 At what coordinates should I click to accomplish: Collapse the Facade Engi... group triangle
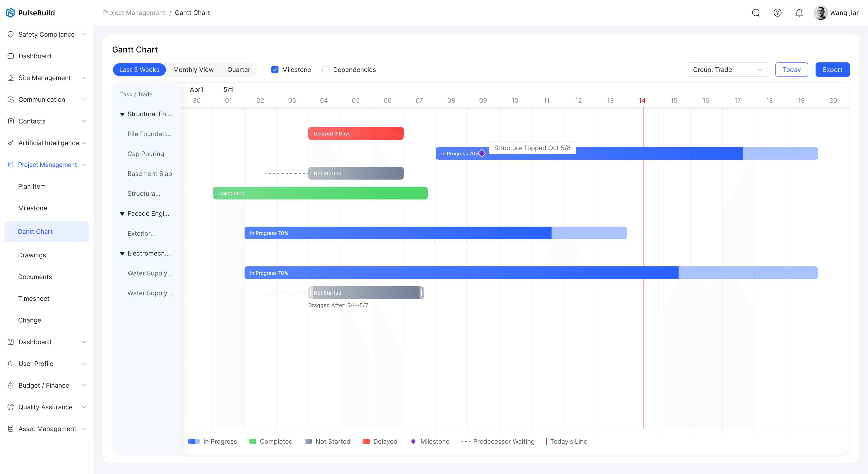122,214
